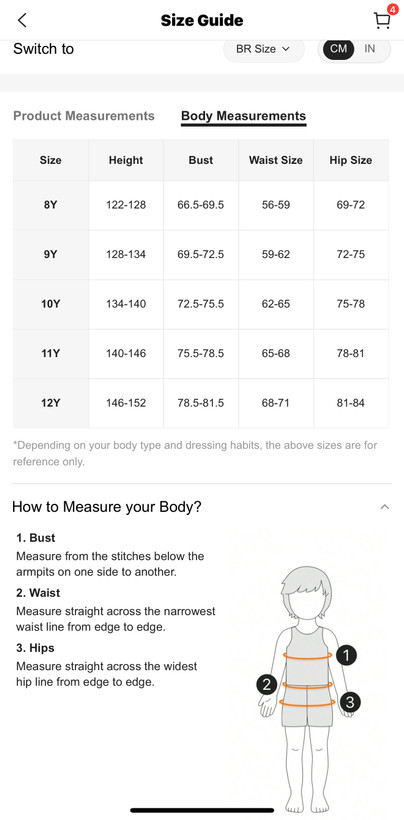Screen dimensions: 404x820
Task: Select the 8Y size row
Action: point(201,205)
